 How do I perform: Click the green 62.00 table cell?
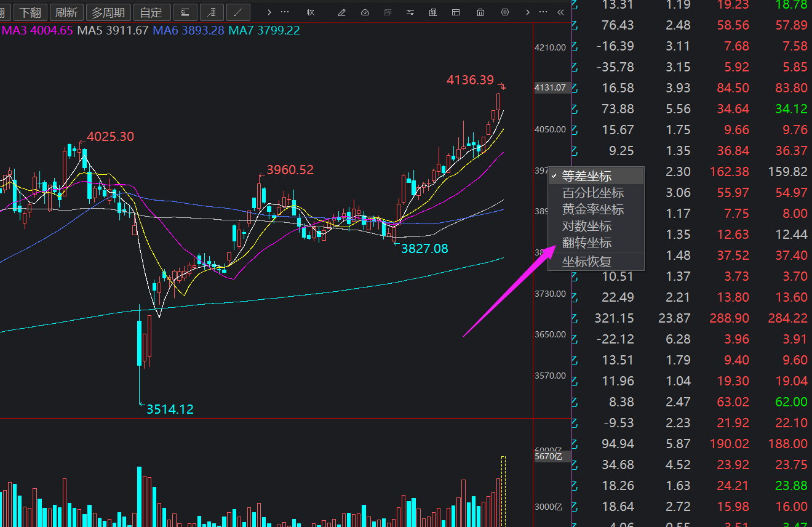coord(791,402)
